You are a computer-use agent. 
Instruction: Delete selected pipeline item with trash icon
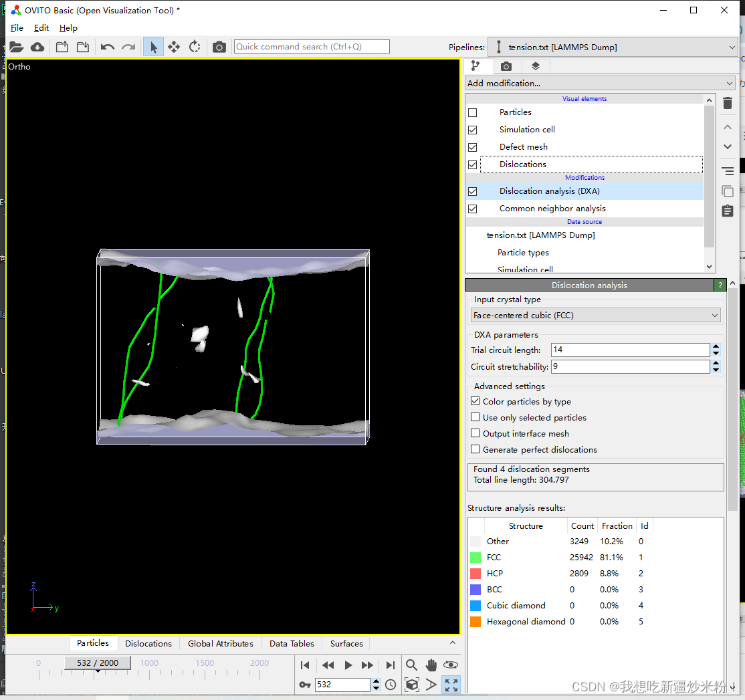[x=728, y=103]
